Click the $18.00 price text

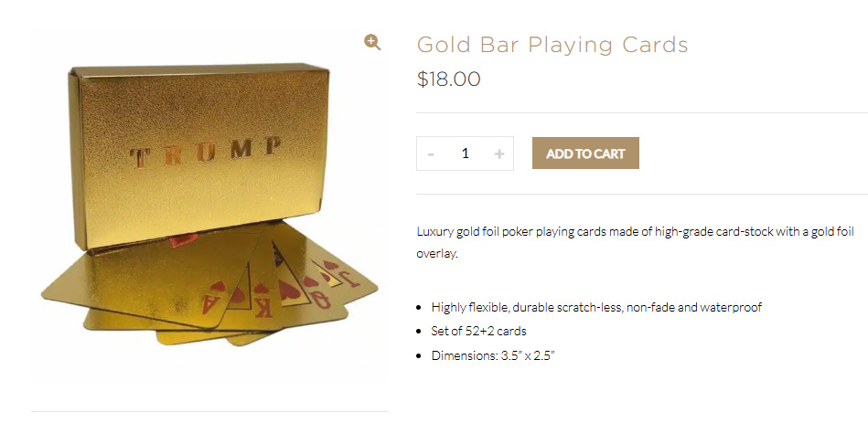point(448,79)
